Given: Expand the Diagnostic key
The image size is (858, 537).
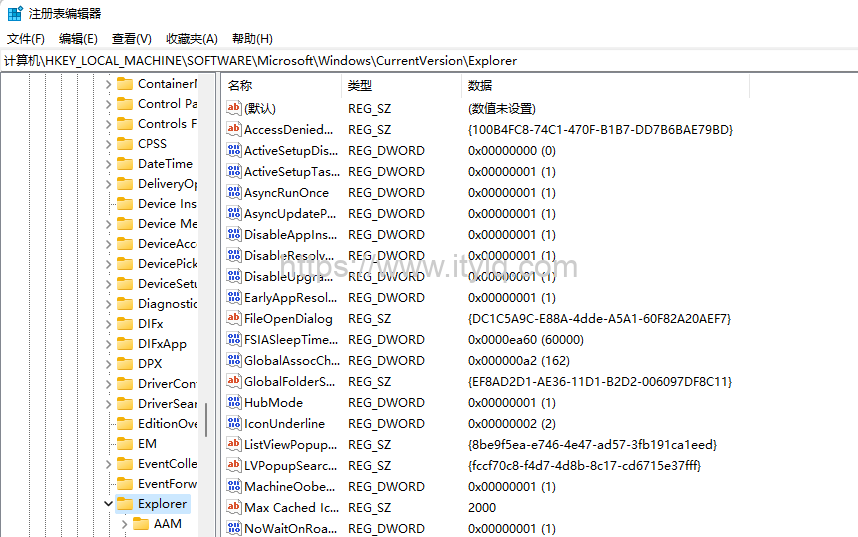Looking at the screenshot, I should [x=108, y=304].
